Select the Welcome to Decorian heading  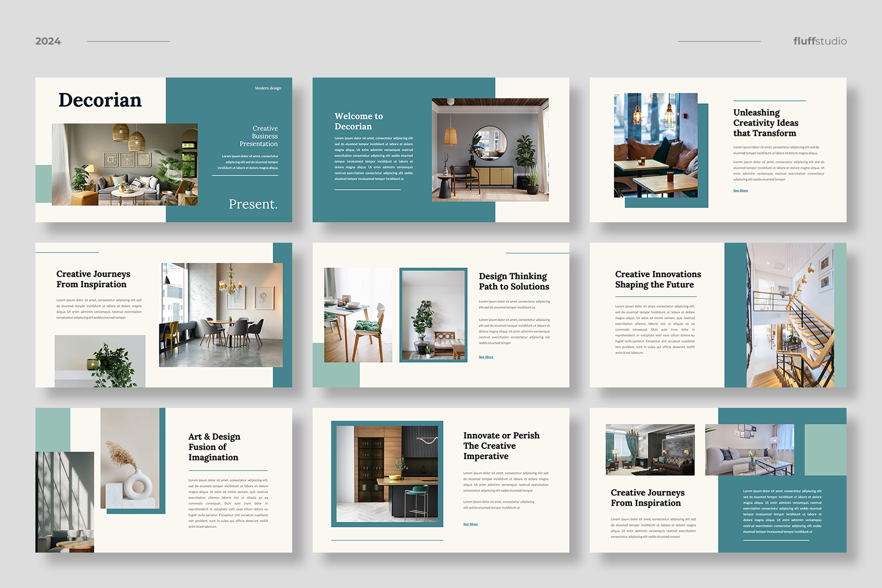point(358,121)
